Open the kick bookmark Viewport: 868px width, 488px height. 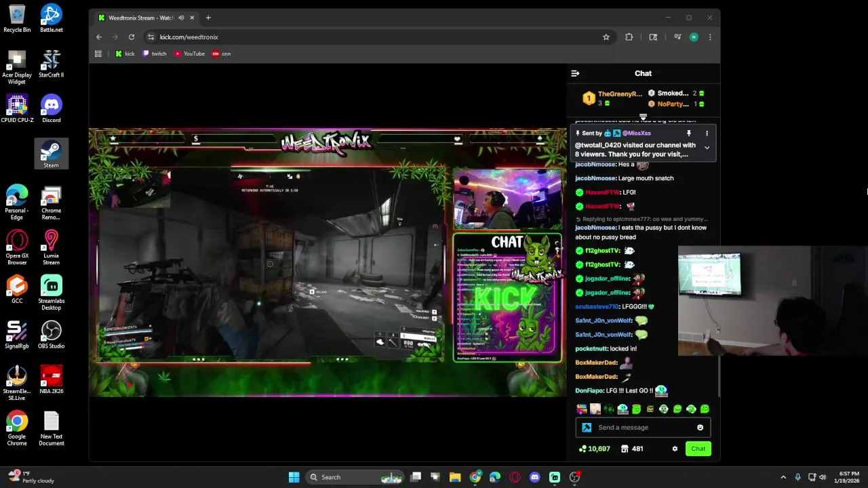click(x=125, y=54)
